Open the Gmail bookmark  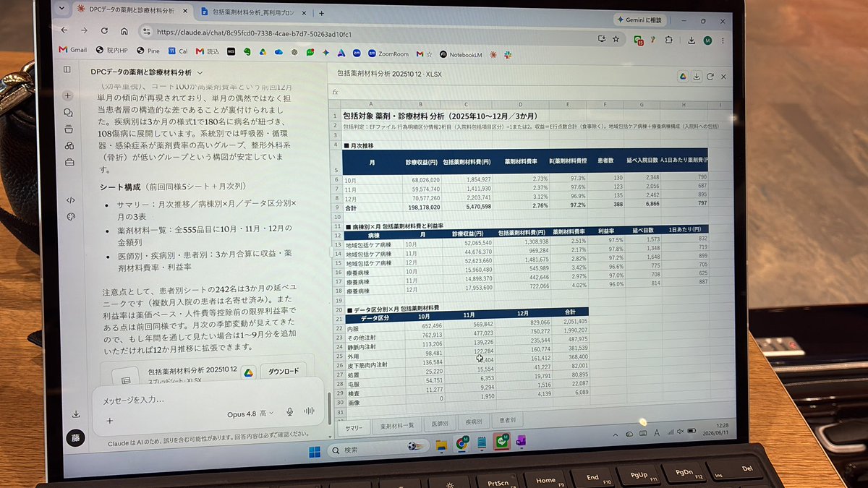[x=72, y=50]
